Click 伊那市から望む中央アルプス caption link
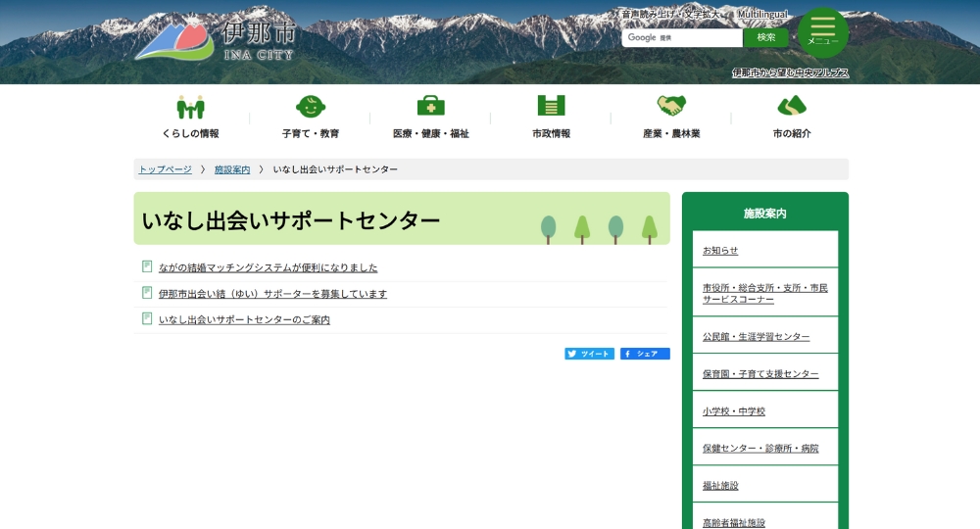980x529 pixels. 790,73
